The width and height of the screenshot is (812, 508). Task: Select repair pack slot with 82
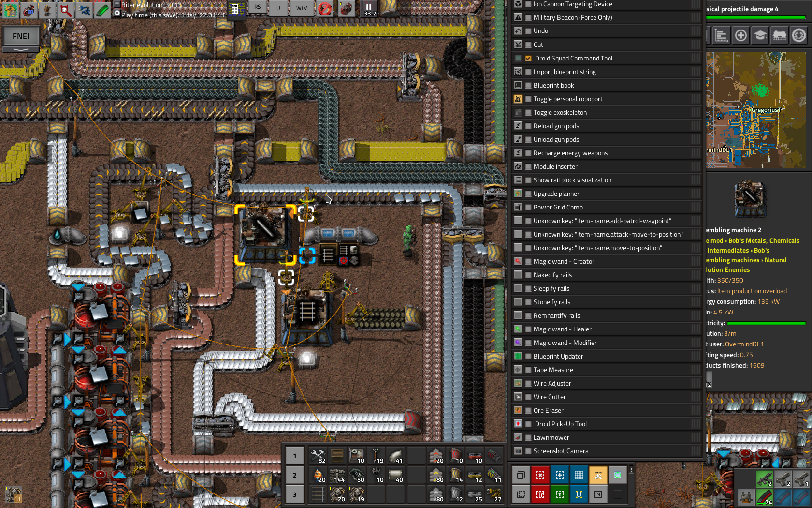coord(318,456)
